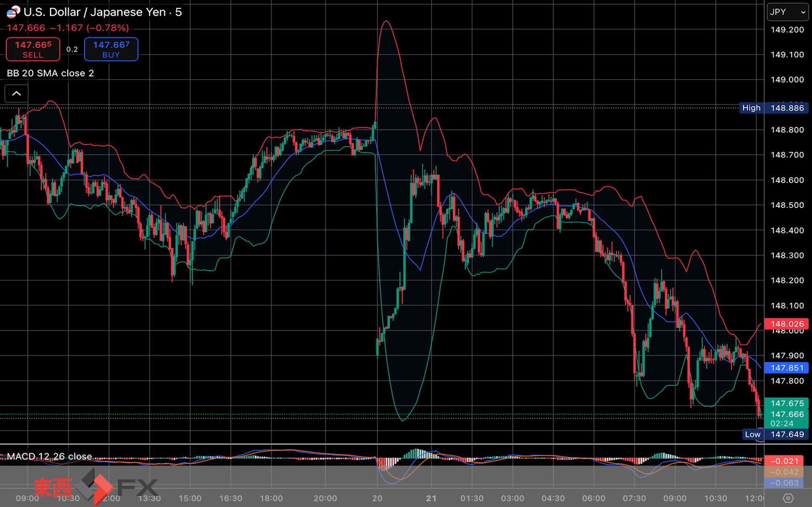Click the blue 147.851 basis price tag
Image resolution: width=812 pixels, height=507 pixels.
coord(787,368)
